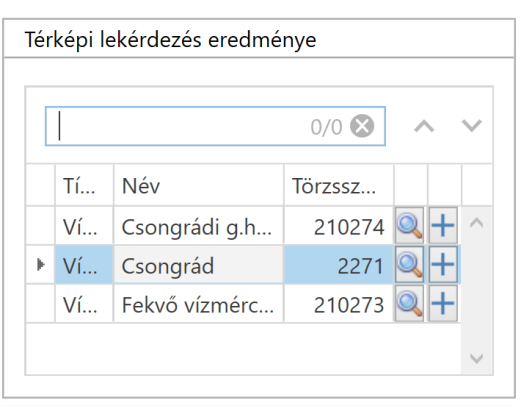521x406 pixels.
Task: Go to previous search match arrow
Action: click(424, 127)
